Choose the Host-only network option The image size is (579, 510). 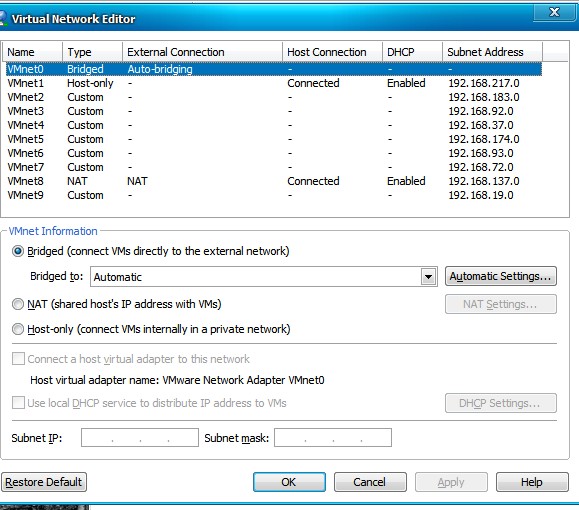click(x=18, y=329)
